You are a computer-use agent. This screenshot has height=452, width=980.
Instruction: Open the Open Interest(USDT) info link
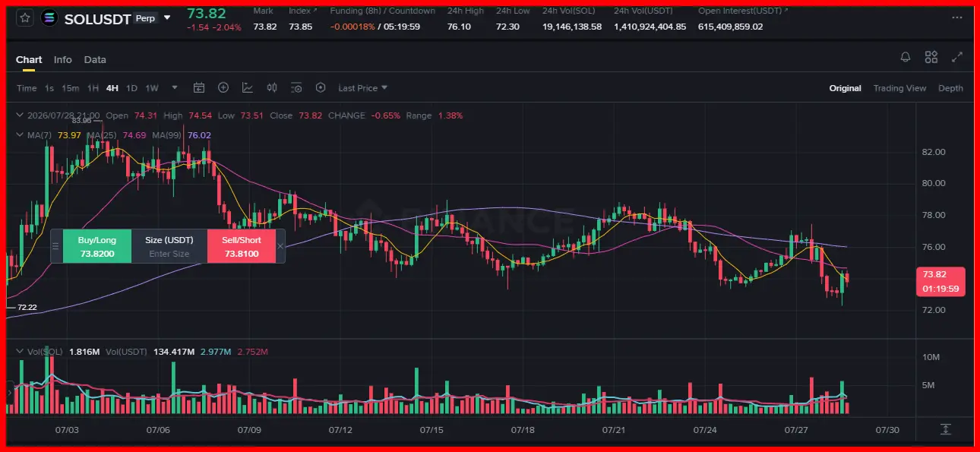743,11
